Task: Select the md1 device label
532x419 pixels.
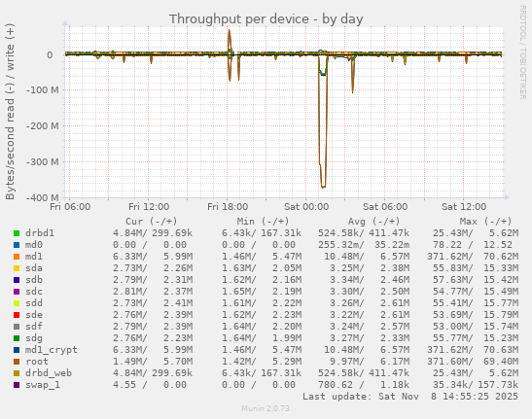Action: tap(34, 257)
